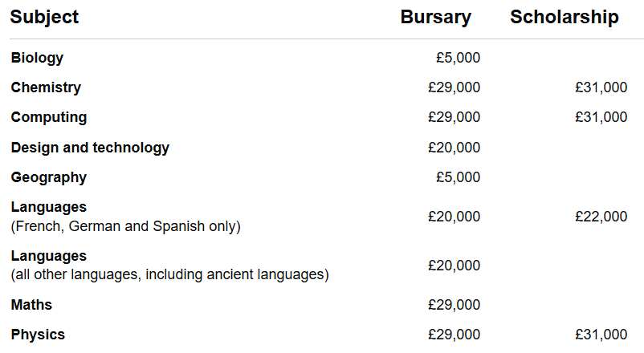
Task: Click the Subject column header
Action: (x=44, y=18)
